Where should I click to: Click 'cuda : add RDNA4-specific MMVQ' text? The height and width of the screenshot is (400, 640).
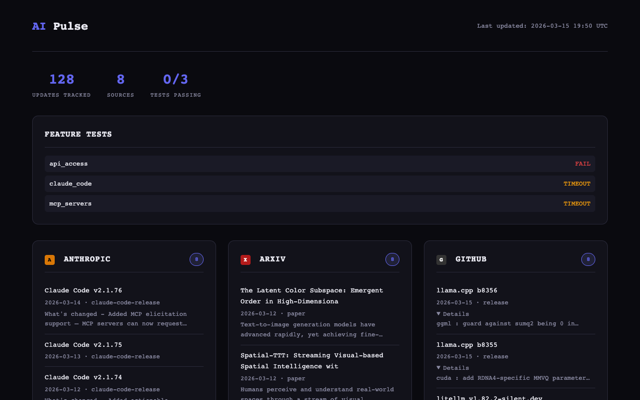click(513, 378)
